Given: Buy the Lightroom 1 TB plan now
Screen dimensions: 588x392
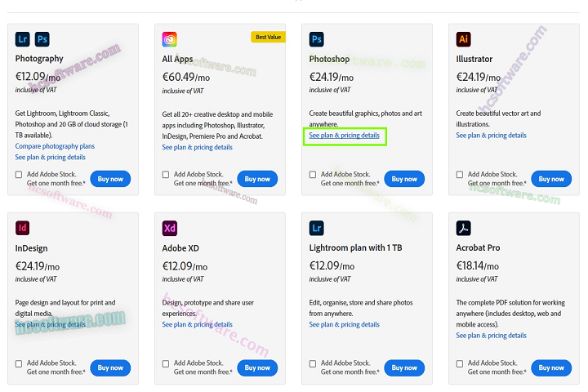Looking at the screenshot, I should pyautogui.click(x=404, y=367).
